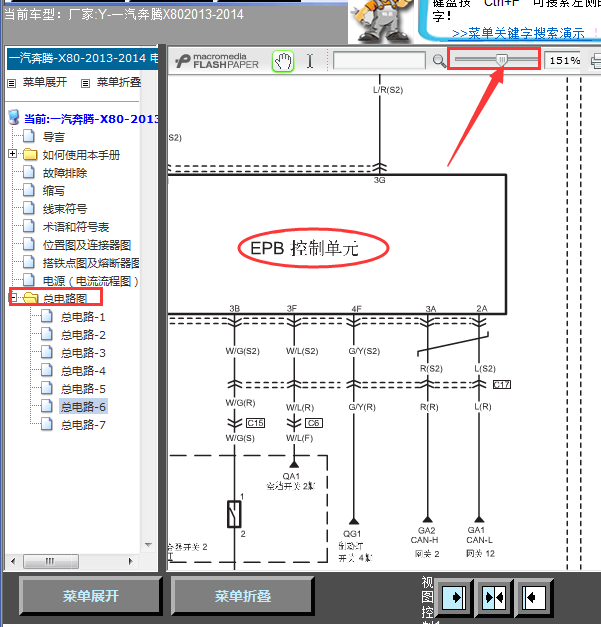The height and width of the screenshot is (627, 601).
Task: Select the 总电路图 folder label
Action: pyautogui.click(x=65, y=299)
